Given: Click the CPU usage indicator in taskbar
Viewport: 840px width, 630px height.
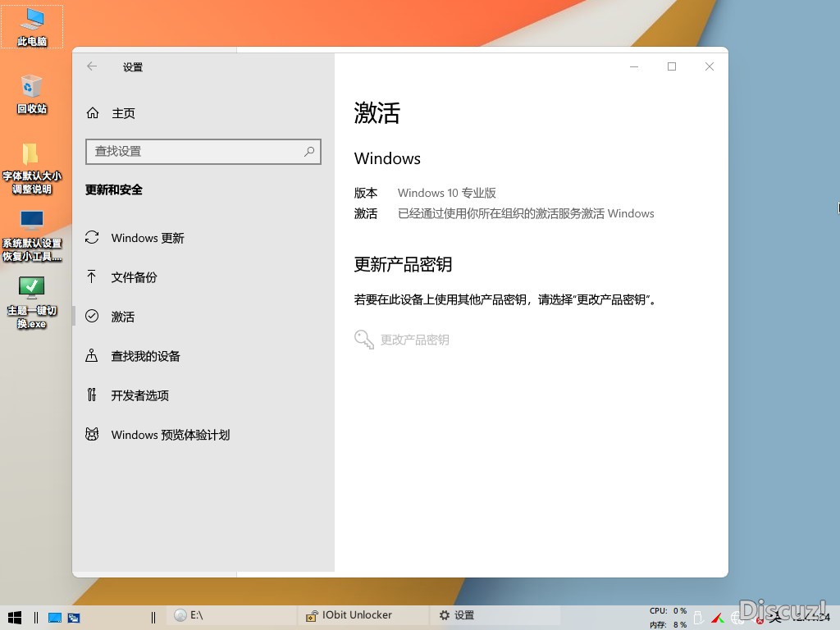Looking at the screenshot, I should pos(668,610).
